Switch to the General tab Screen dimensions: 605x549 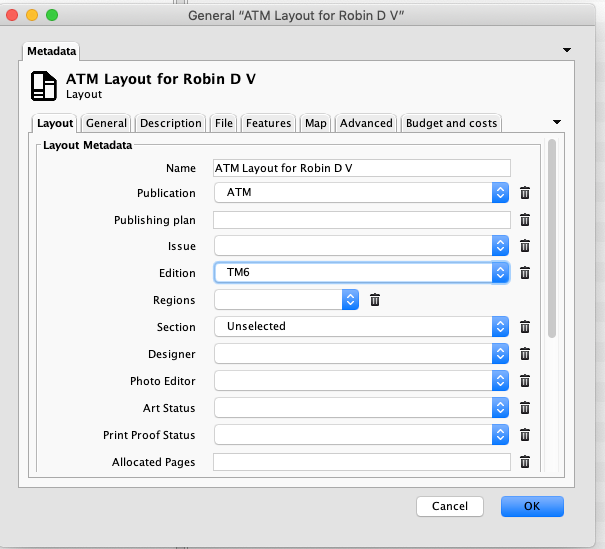[106, 123]
